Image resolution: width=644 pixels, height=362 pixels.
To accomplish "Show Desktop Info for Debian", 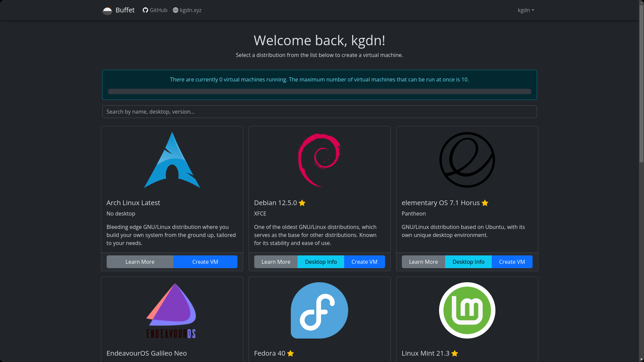I will click(x=321, y=262).
